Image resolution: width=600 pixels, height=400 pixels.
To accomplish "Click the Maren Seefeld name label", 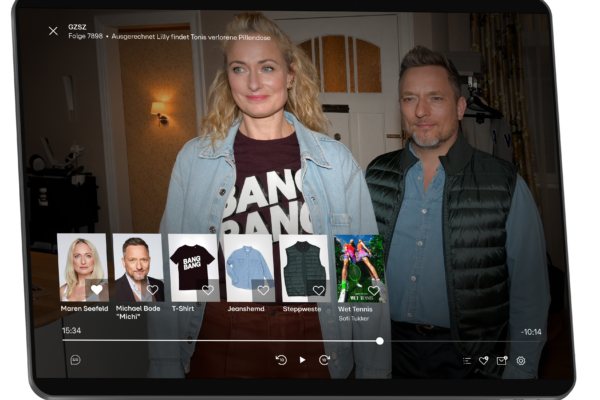I will [83, 309].
